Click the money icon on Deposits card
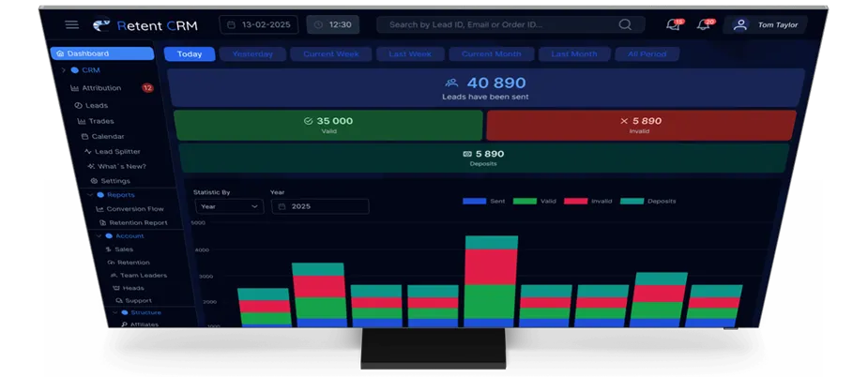The image size is (868, 377). coord(467,154)
